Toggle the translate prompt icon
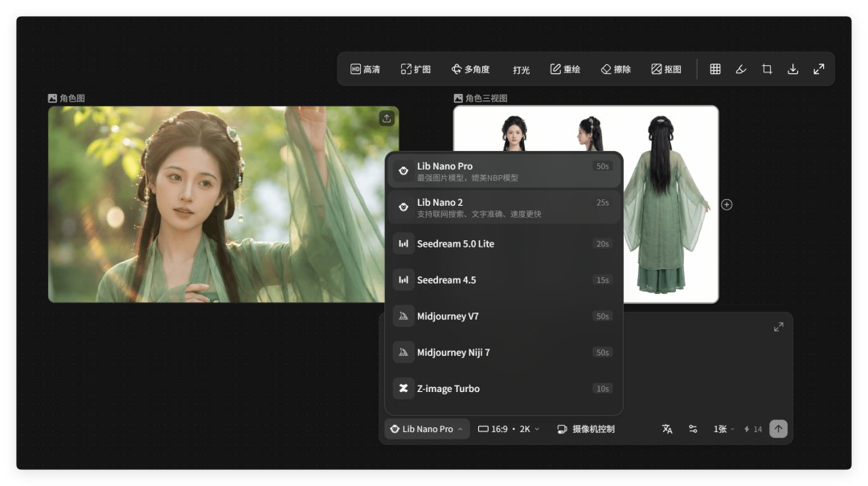 [667, 429]
